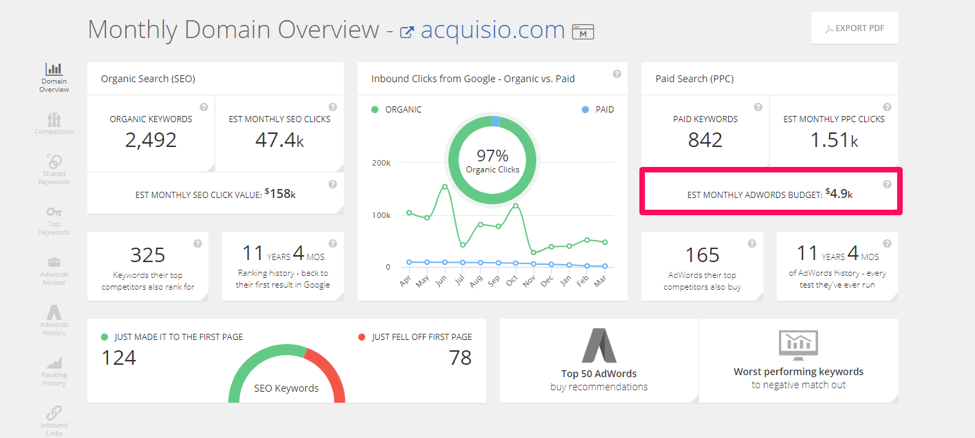Click the 165 AdWords competitors number
975x438 pixels.
coord(702,255)
